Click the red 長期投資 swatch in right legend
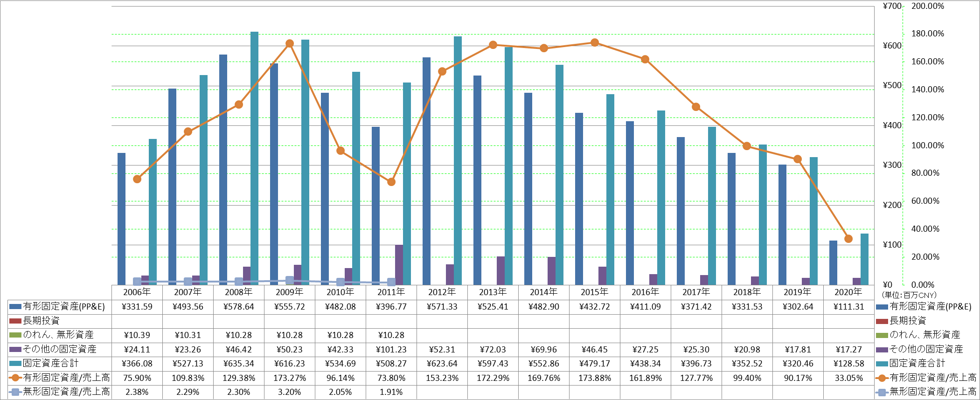980x400 pixels. tap(882, 321)
